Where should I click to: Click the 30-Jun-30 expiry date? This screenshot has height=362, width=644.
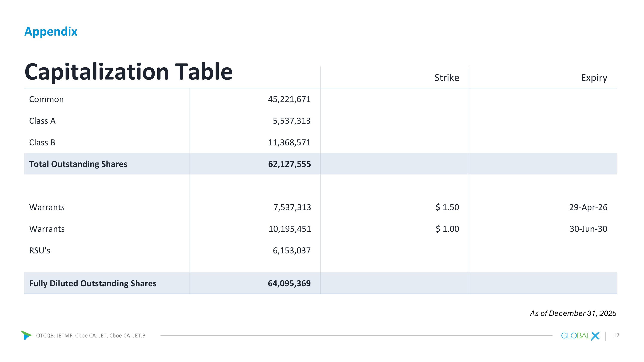tap(588, 229)
